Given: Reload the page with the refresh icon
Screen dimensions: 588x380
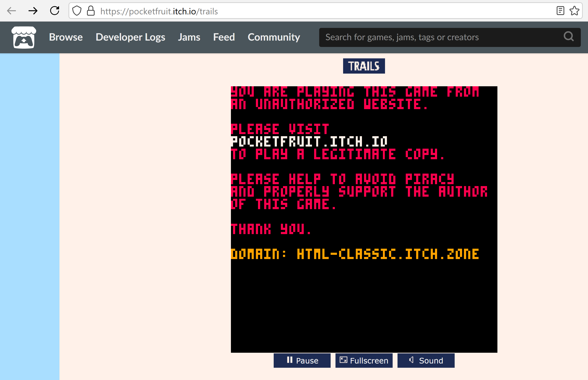Looking at the screenshot, I should 55,11.
